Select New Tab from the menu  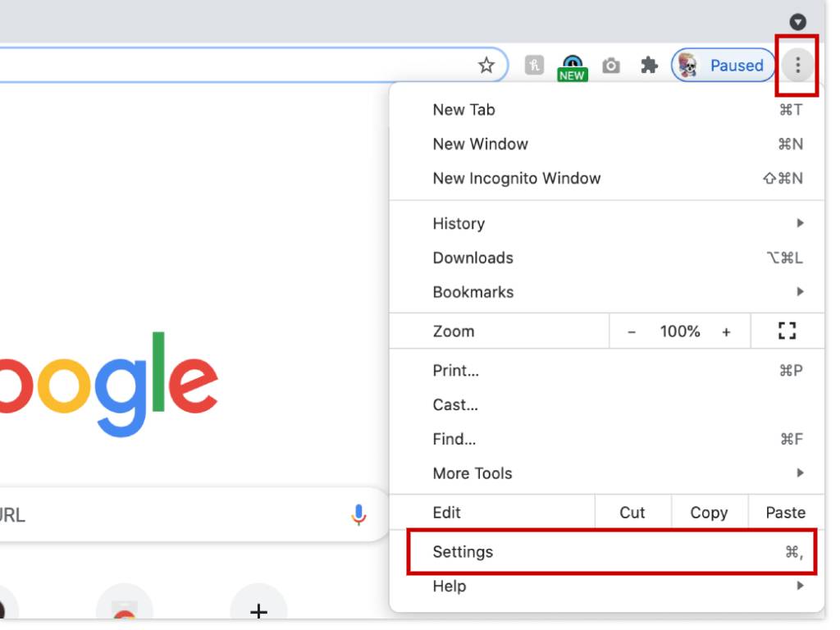(x=607, y=110)
